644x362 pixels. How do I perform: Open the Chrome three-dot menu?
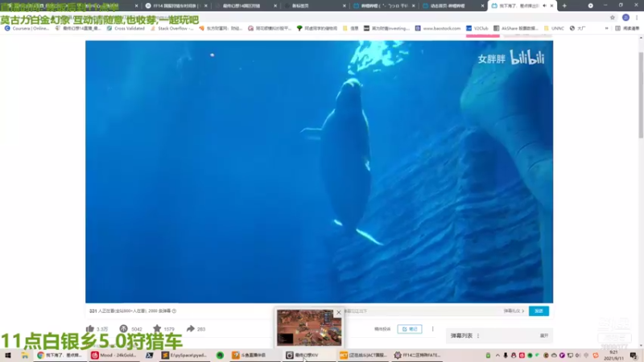637,17
